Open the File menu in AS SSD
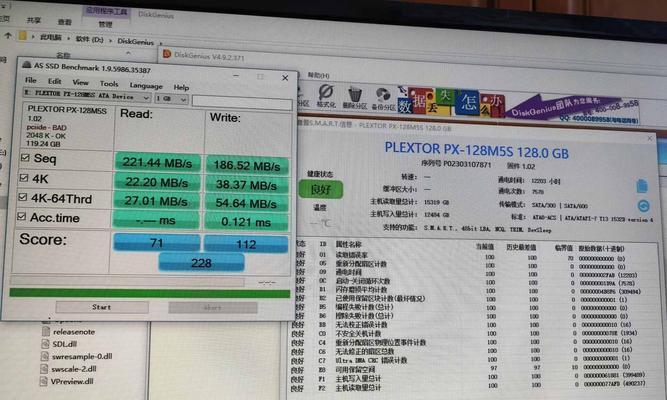Viewport: 667px width, 400px height. (31, 80)
